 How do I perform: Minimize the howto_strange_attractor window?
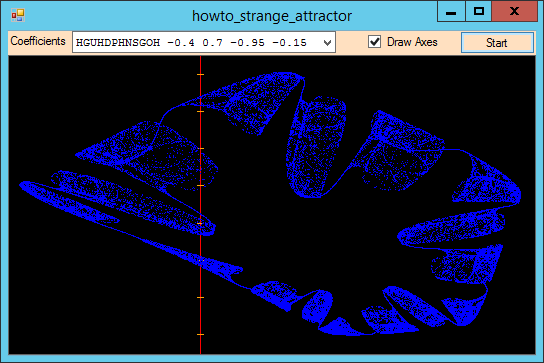pos(451,11)
